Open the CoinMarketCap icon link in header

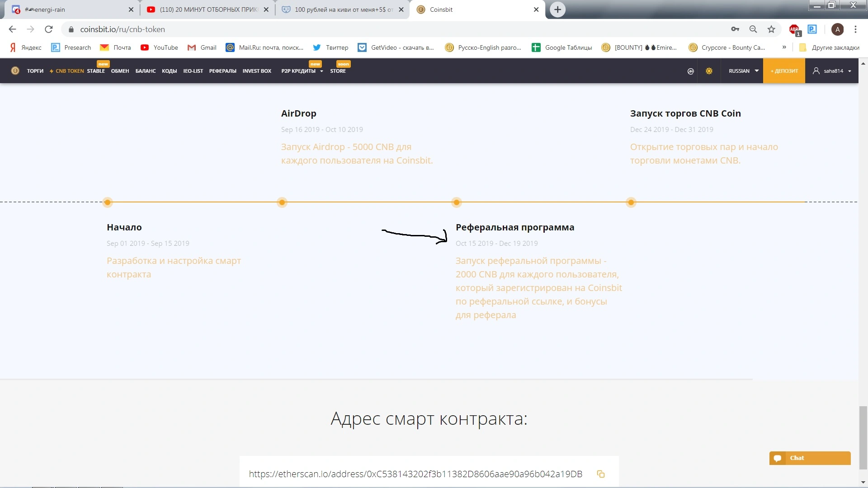(691, 71)
